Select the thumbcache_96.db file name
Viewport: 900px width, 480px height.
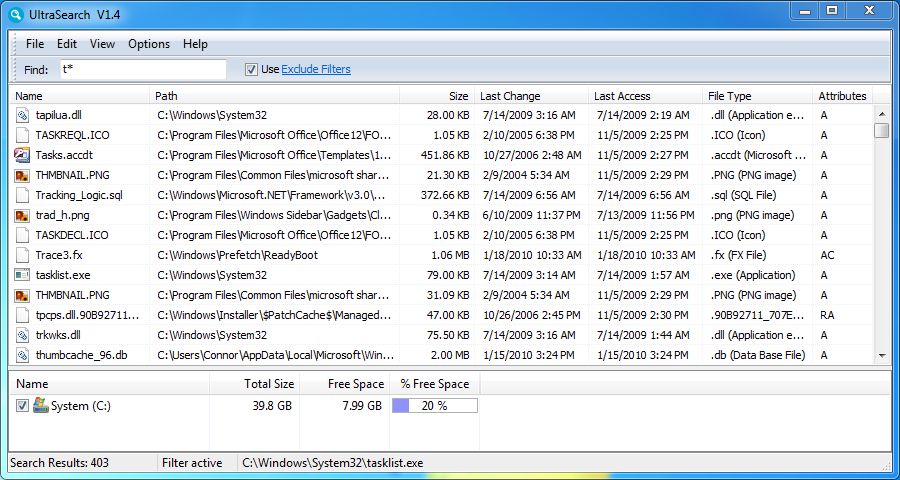82,355
